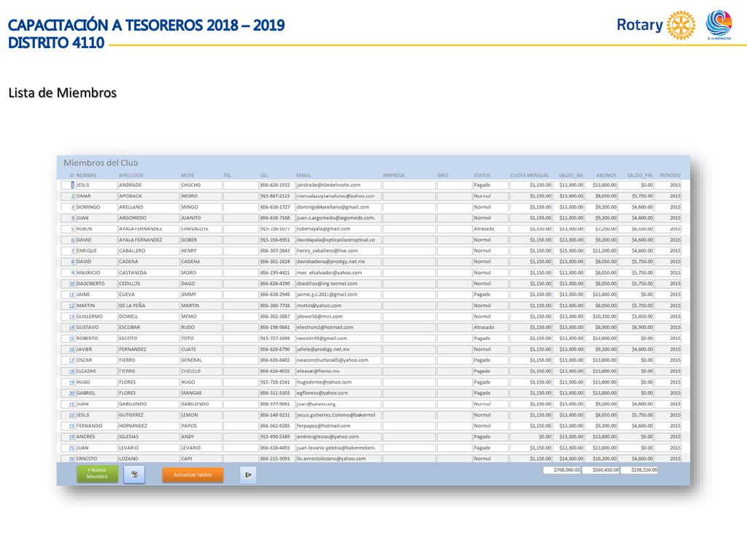Click the EMPRESA column header
The image size is (747, 560).
tap(393, 175)
